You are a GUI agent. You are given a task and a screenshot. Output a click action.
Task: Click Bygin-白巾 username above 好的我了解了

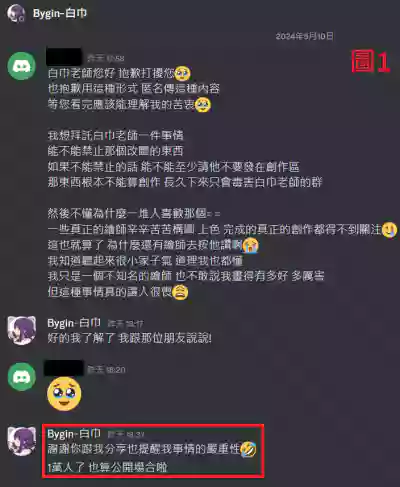coord(74,323)
